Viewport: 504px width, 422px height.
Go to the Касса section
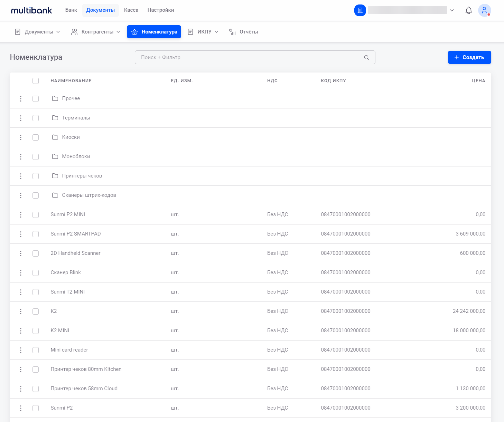pyautogui.click(x=131, y=10)
